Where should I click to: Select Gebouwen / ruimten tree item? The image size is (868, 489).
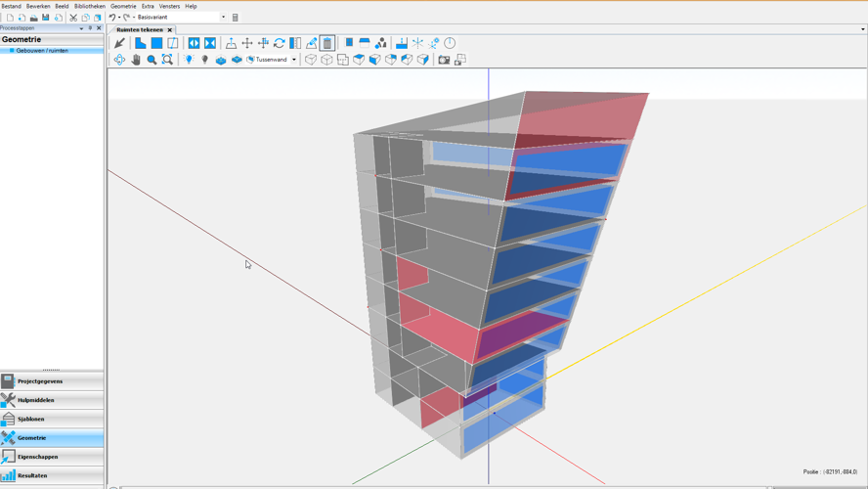click(x=42, y=51)
